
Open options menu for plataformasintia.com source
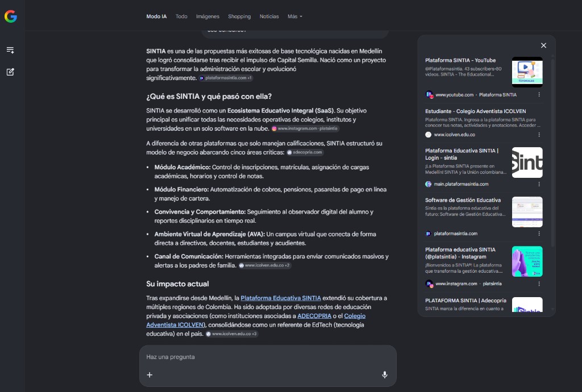click(x=539, y=233)
